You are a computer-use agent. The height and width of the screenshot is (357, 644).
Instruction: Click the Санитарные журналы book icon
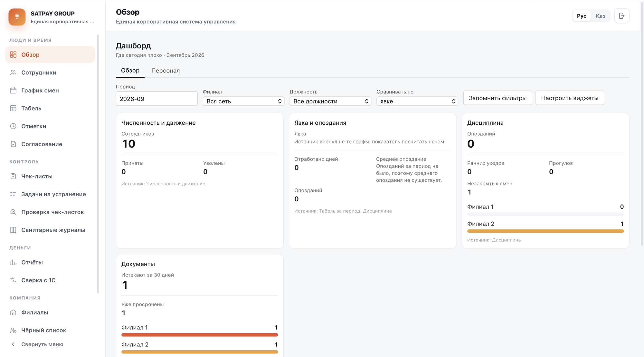pos(13,230)
